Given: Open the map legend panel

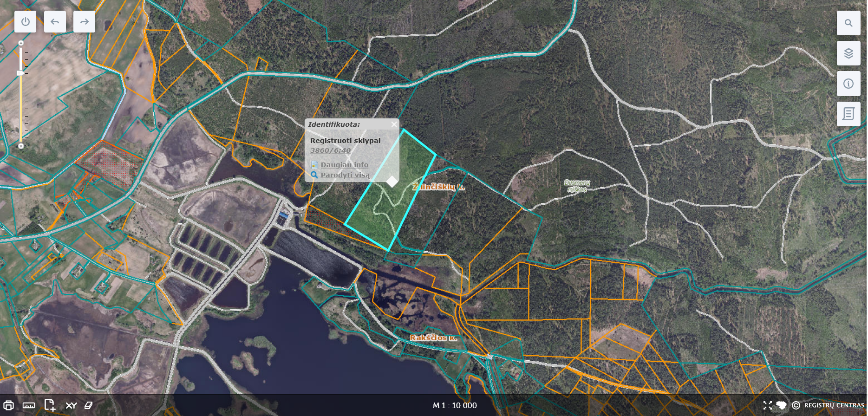Looking at the screenshot, I should (848, 114).
